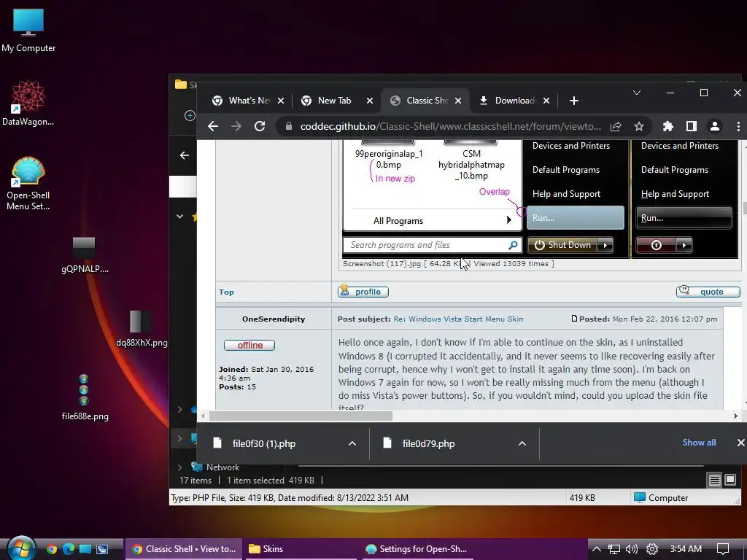747x560 pixels.
Task: Switch to Skins taskbar window
Action: point(301,549)
